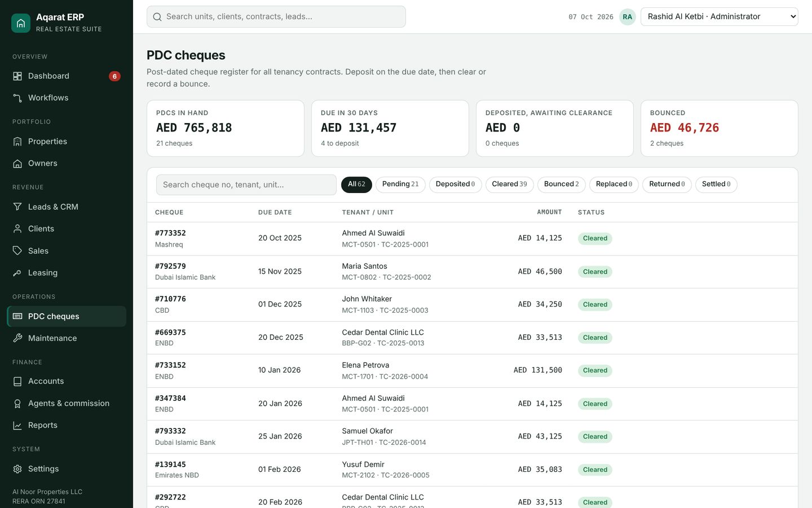The image size is (812, 508).
Task: Select the Replaced filter tab
Action: tap(614, 185)
